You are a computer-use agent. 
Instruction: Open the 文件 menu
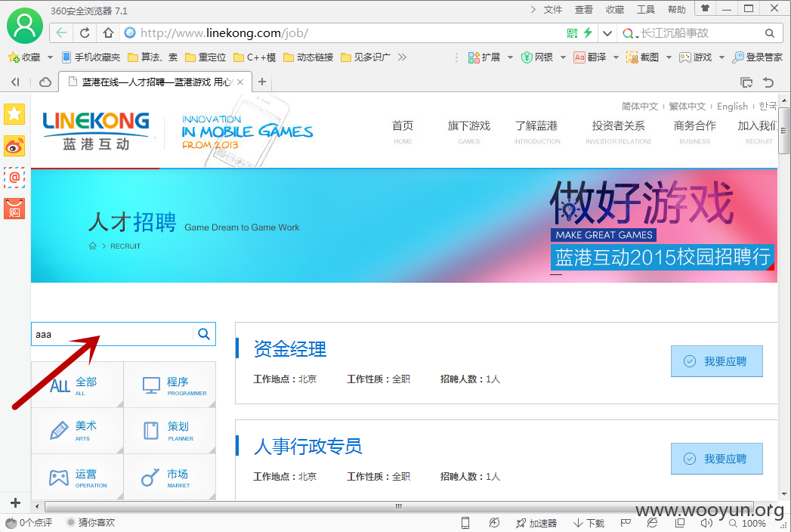(x=552, y=10)
